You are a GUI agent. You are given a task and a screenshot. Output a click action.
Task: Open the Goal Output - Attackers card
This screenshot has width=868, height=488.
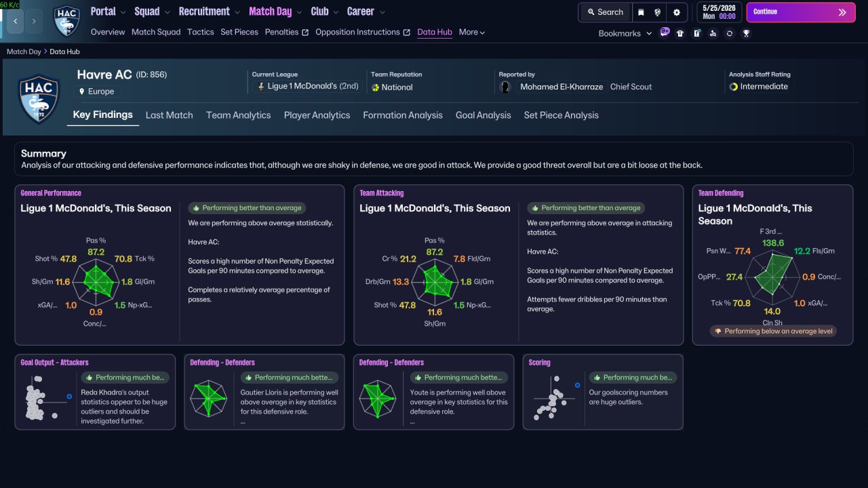tap(95, 392)
